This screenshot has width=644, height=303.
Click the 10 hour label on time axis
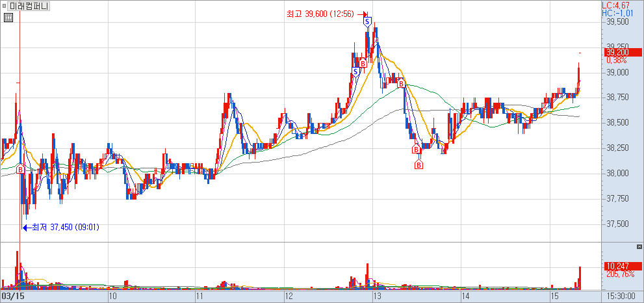coord(113,296)
